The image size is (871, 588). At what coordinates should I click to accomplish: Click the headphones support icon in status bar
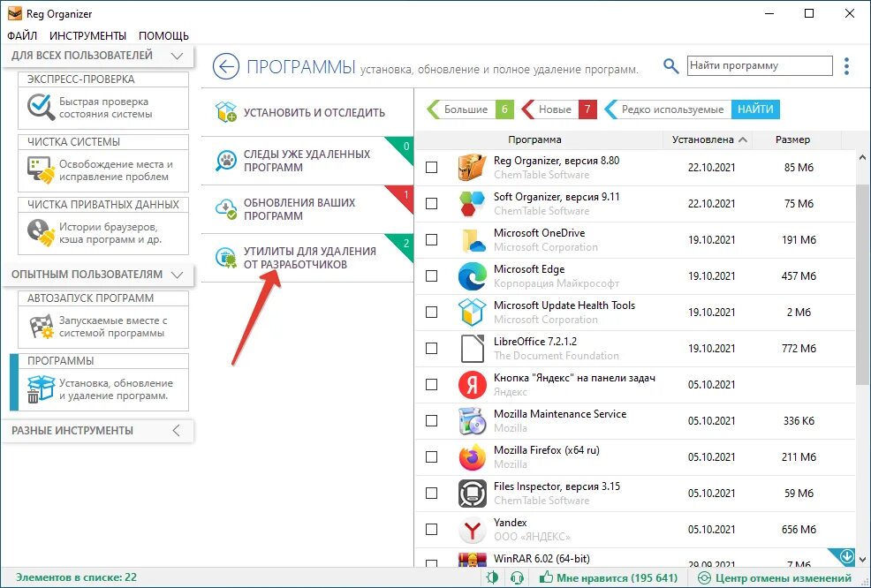pos(517,577)
